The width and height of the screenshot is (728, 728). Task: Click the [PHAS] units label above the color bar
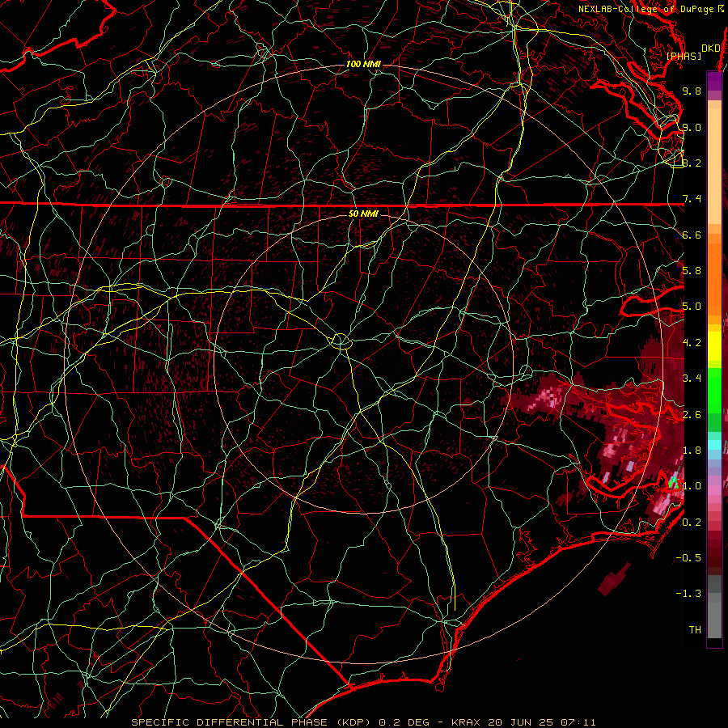[684, 56]
